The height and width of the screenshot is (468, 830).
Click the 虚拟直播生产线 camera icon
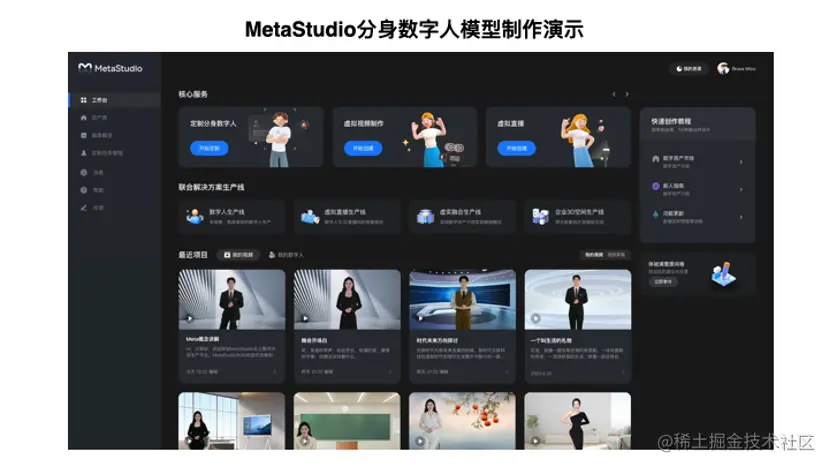[310, 217]
